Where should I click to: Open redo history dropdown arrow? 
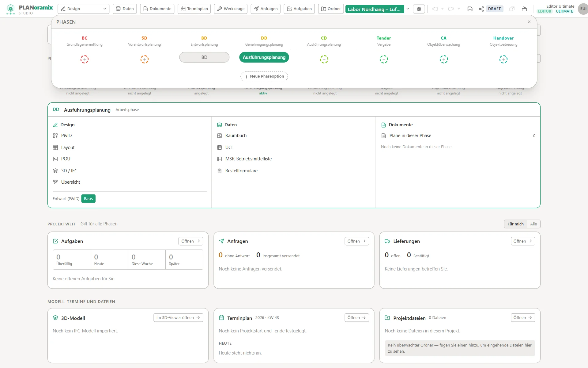click(459, 9)
